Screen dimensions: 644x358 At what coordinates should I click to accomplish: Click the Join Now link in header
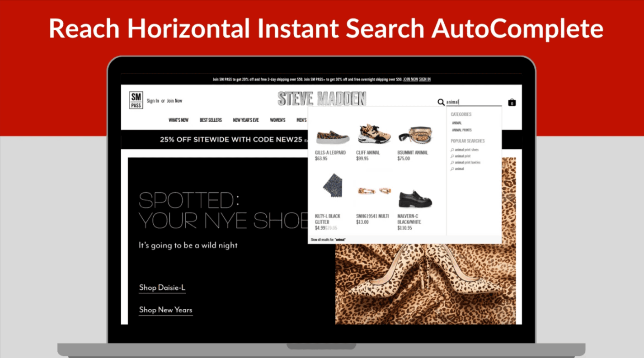pos(174,101)
